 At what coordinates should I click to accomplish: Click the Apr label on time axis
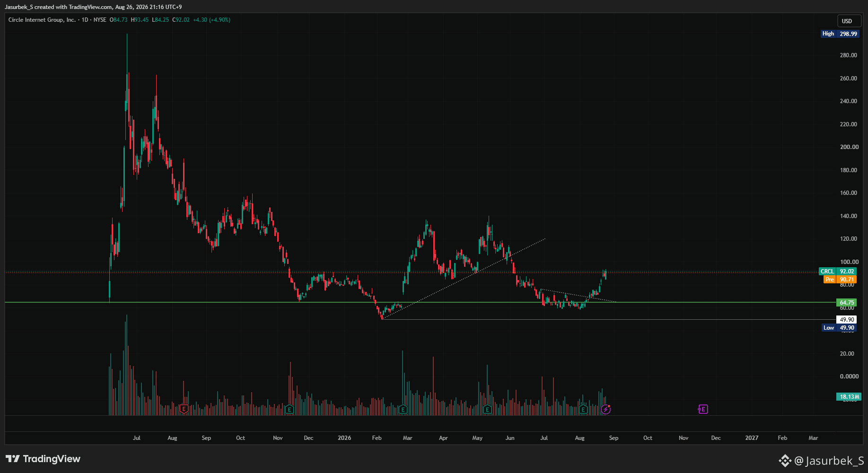pyautogui.click(x=443, y=438)
